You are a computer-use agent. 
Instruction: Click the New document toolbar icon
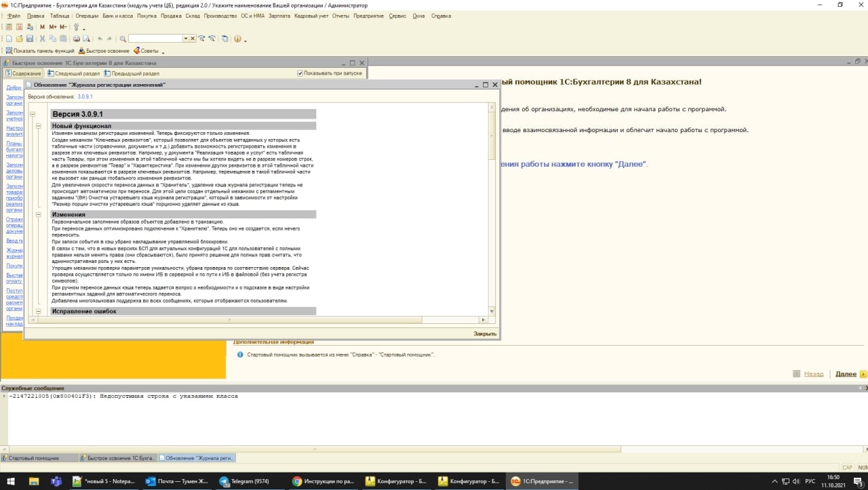click(9, 39)
